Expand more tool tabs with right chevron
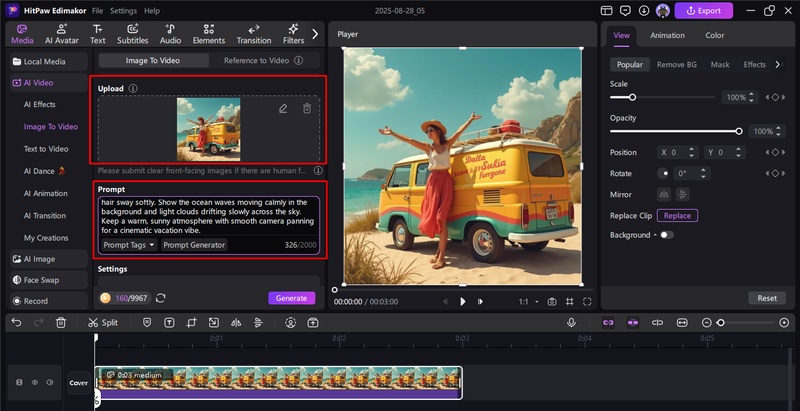 tap(315, 34)
